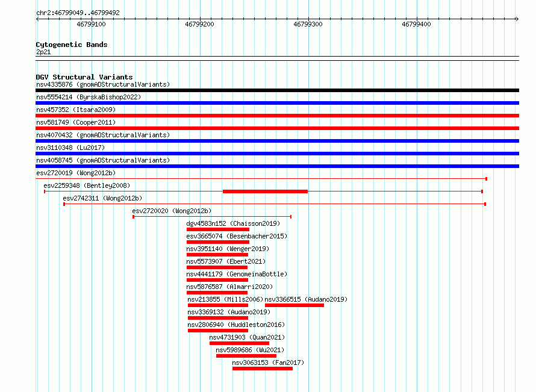Open esv2742311 (Wong2012b) variant label

102,198
